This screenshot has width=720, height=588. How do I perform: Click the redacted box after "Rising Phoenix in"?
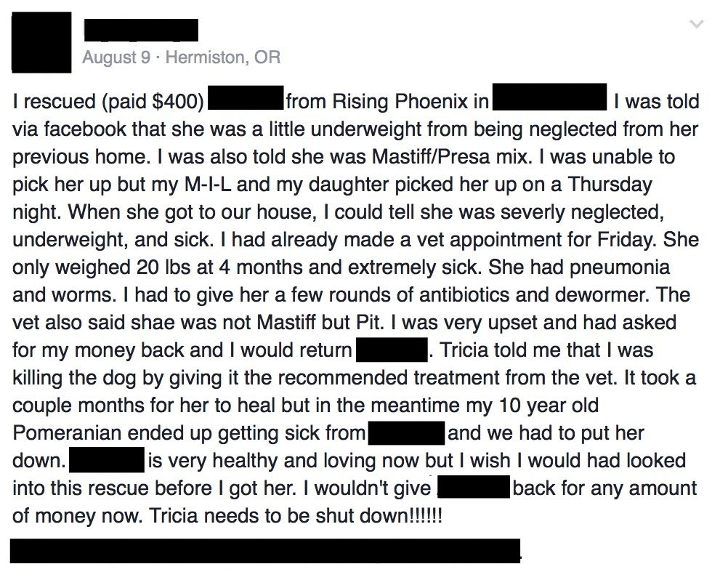click(550, 97)
